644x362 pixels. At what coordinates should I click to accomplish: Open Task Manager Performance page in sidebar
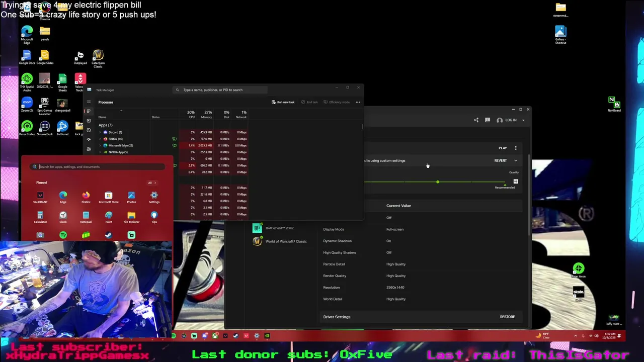[x=89, y=120]
